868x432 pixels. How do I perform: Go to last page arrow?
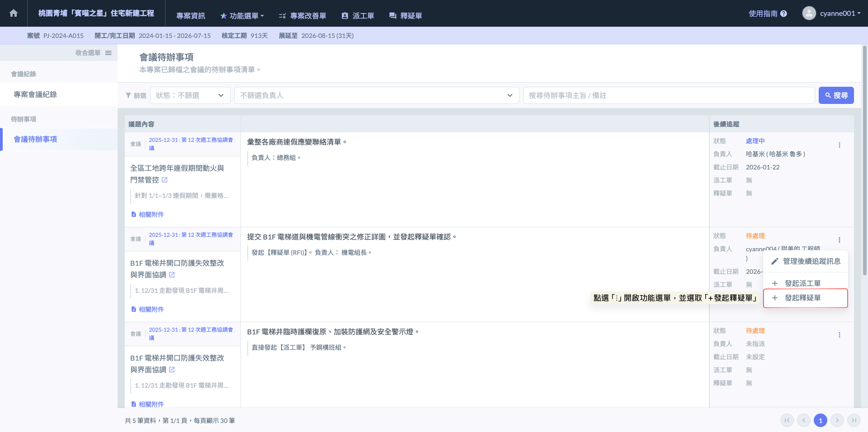(x=854, y=420)
